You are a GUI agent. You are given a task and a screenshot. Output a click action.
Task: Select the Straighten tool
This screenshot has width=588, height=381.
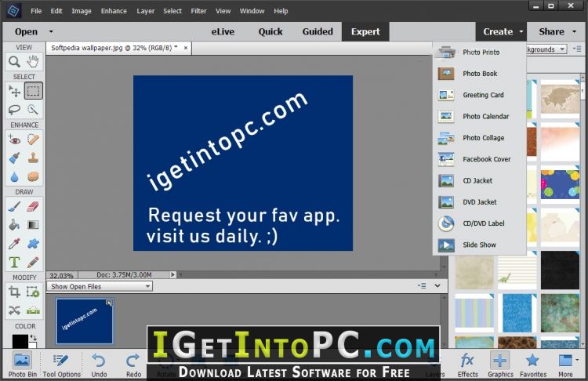click(33, 310)
